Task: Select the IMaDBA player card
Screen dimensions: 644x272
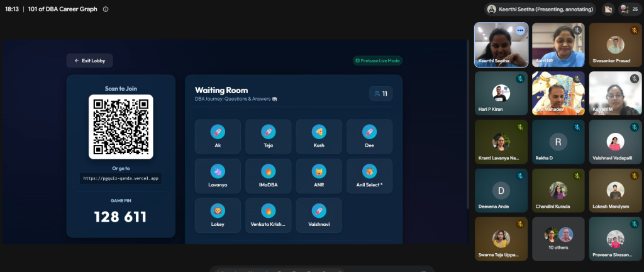Action: click(x=268, y=176)
